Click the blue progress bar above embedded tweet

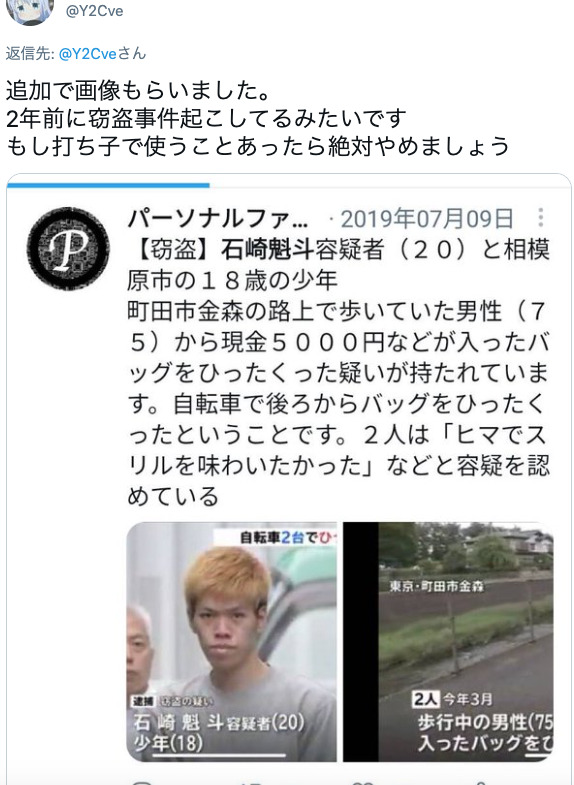(x=108, y=185)
